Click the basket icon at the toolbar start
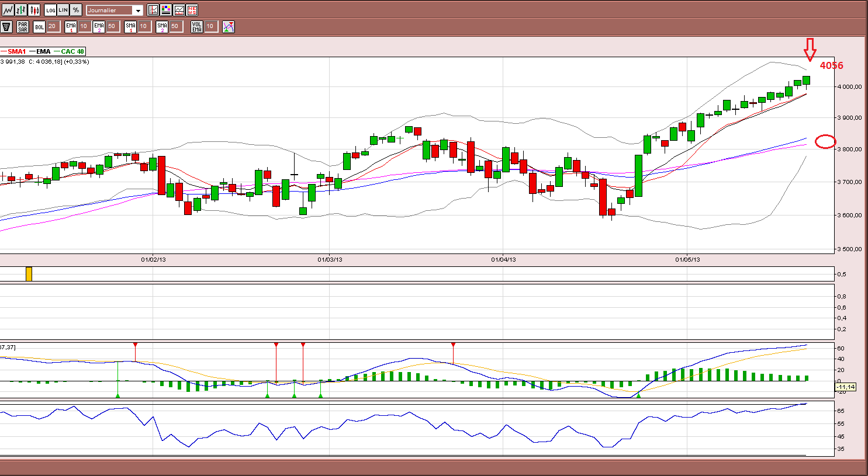 point(6,27)
